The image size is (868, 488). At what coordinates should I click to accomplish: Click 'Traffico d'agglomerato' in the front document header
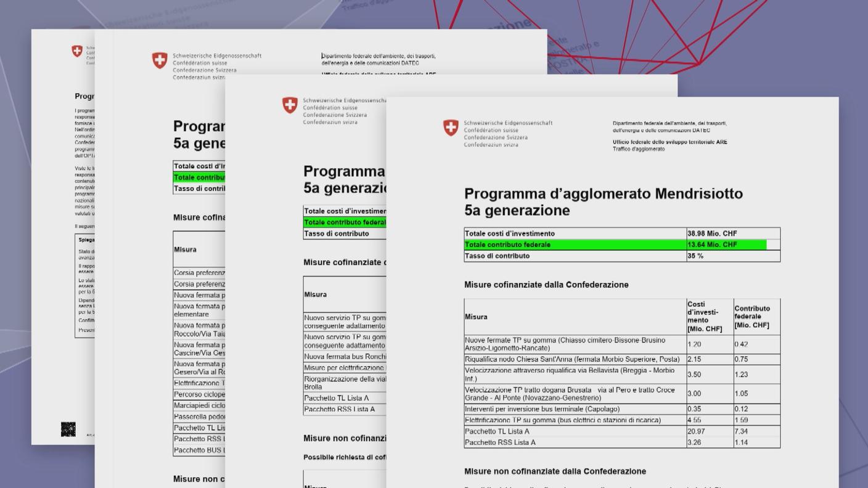[639, 149]
